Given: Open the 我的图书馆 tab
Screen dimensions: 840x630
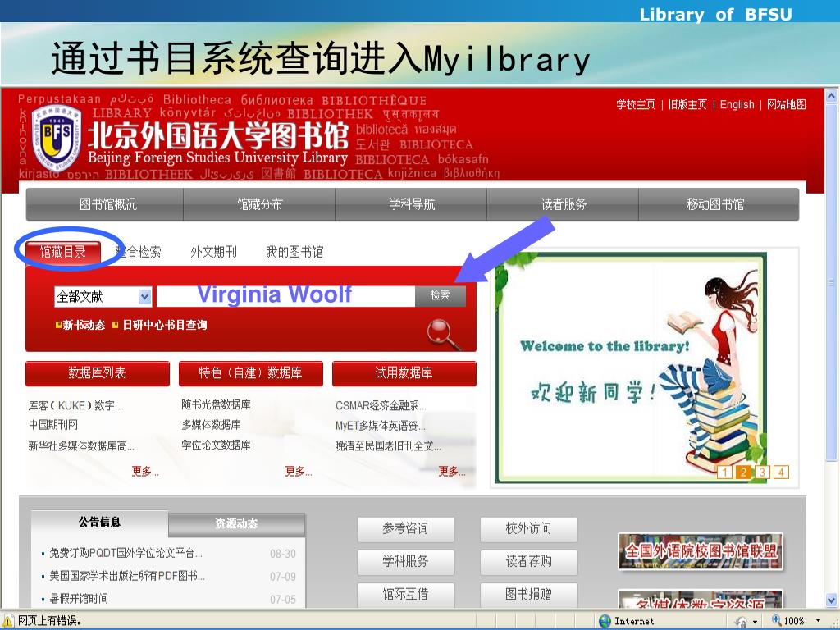Looking at the screenshot, I should click(294, 252).
